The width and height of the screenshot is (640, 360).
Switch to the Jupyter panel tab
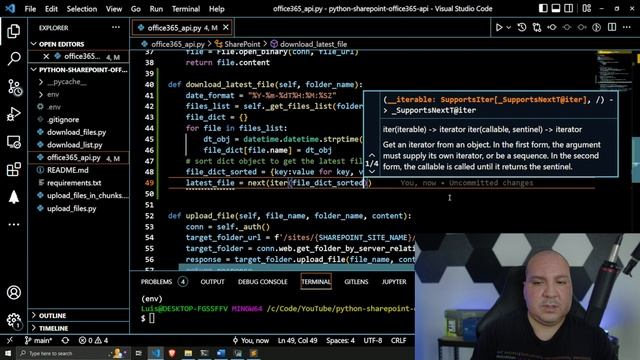(394, 282)
